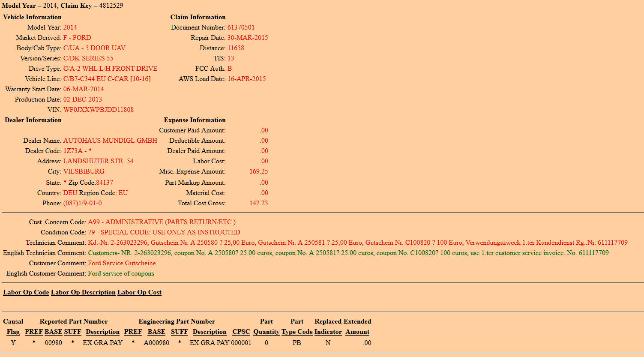This screenshot has width=644, height=357.
Task: Click the Causal Flag column header
Action: point(13,332)
